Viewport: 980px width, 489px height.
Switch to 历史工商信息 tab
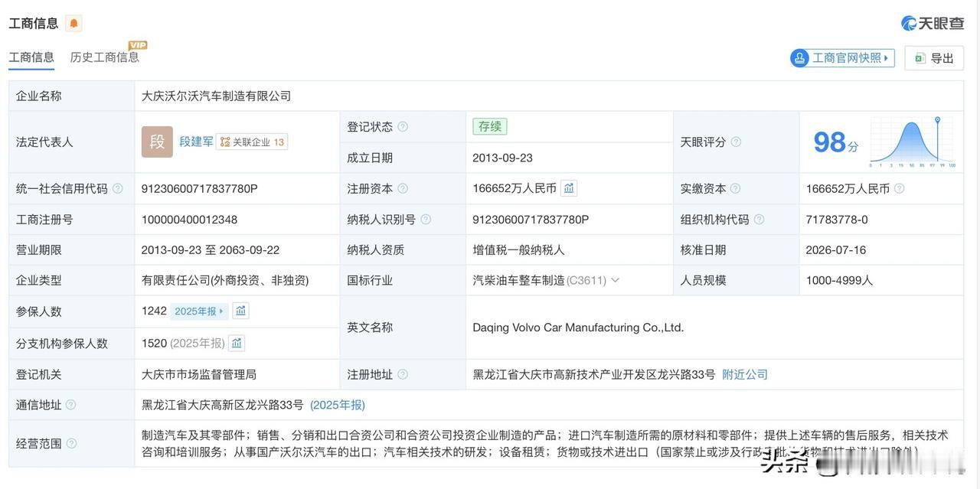point(105,57)
